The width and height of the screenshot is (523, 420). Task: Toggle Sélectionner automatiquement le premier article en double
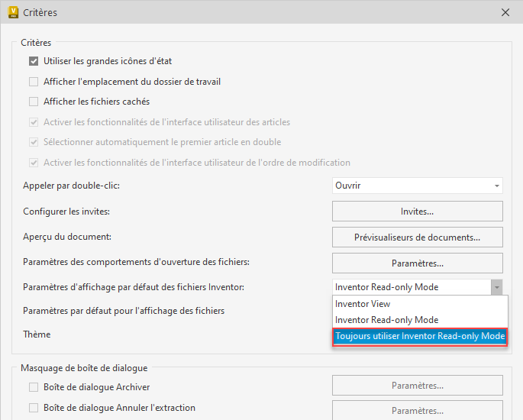point(34,142)
